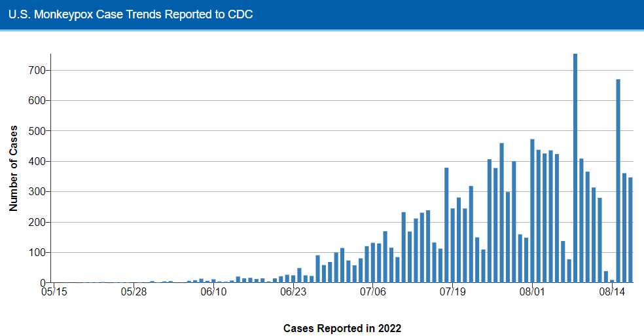Click the 'Number of Cases' y-axis title
The image size is (644, 336).
tap(13, 168)
